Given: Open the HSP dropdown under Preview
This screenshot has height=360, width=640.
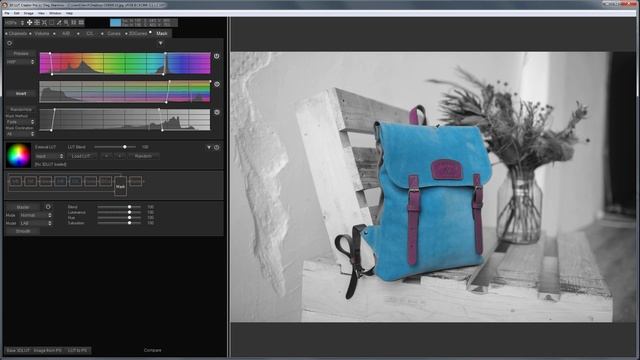Looking at the screenshot, I should [x=20, y=62].
